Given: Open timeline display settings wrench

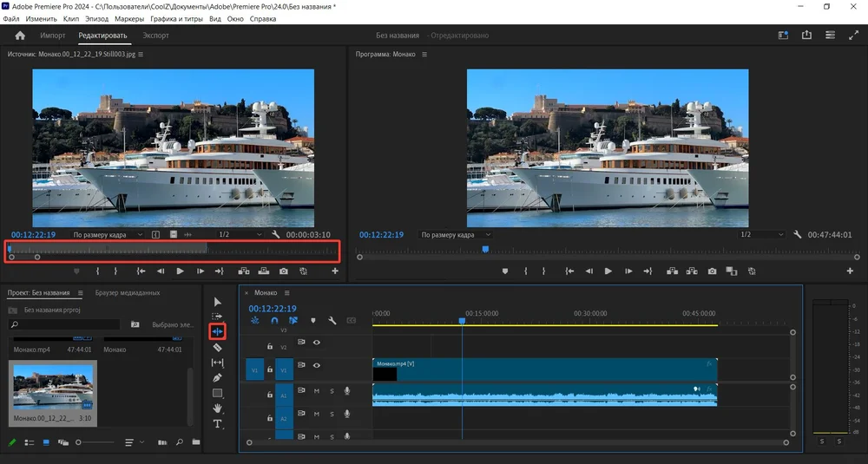Looking at the screenshot, I should (x=332, y=320).
